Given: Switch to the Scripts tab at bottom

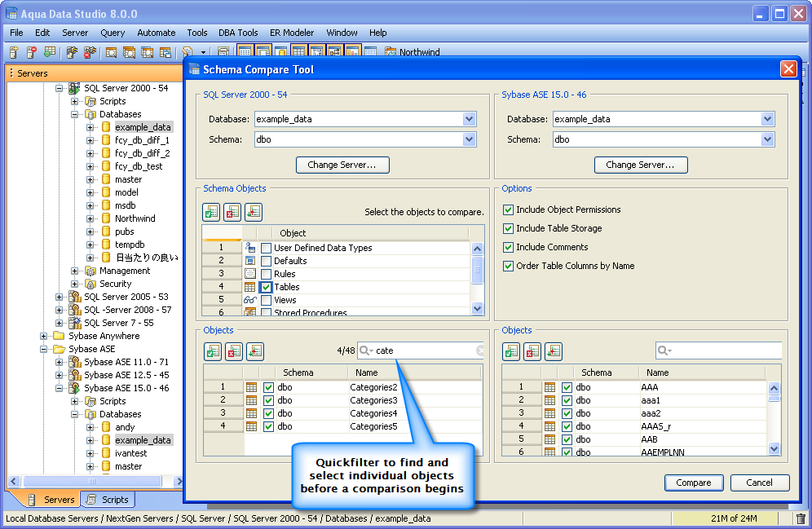Looking at the screenshot, I should coord(108,500).
